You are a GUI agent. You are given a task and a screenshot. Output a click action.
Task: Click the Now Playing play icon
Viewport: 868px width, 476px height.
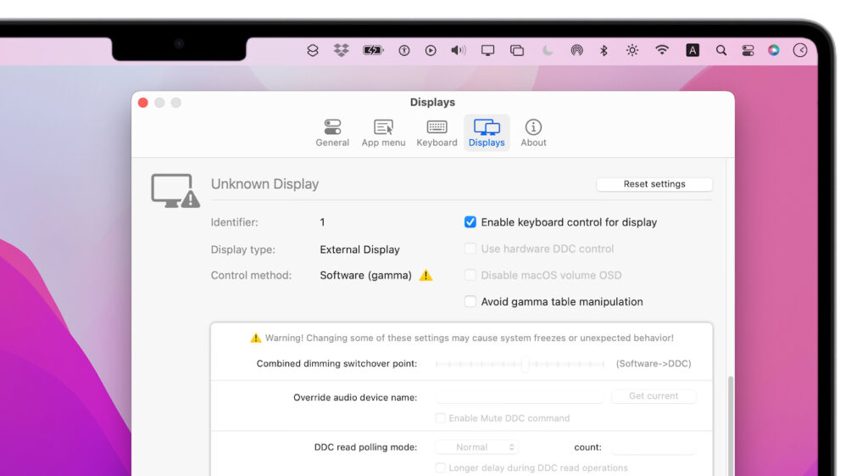[x=431, y=50]
